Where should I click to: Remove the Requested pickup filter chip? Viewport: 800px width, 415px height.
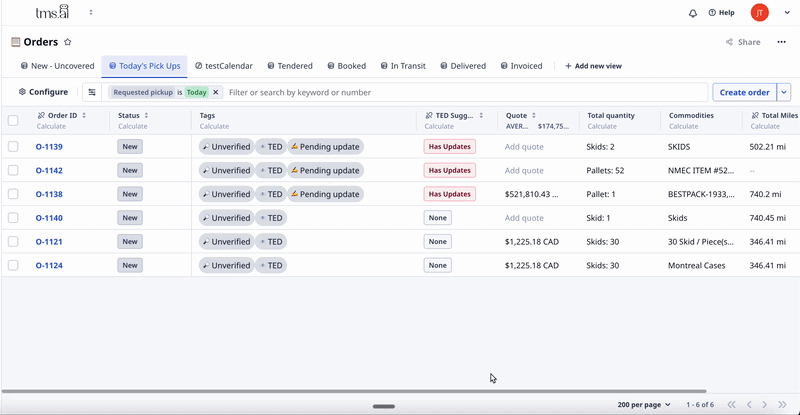click(216, 92)
